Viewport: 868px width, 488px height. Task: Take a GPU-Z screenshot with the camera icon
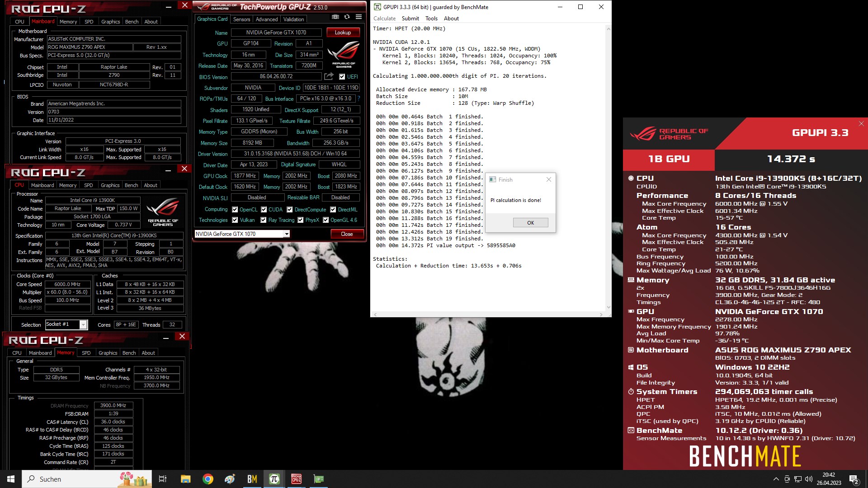pos(335,17)
